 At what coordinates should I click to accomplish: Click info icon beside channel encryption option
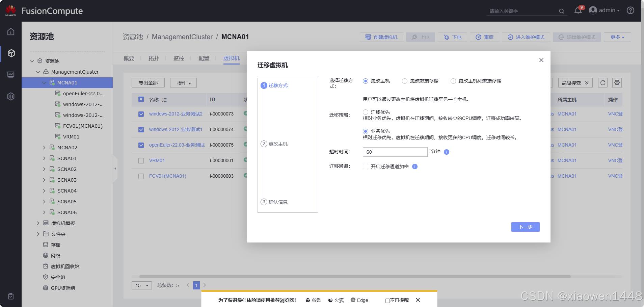point(415,167)
